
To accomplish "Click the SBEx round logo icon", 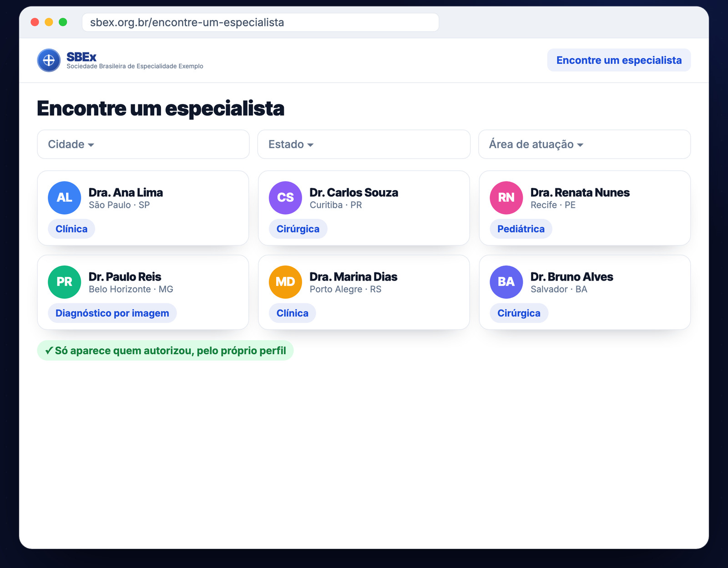I will 49,60.
